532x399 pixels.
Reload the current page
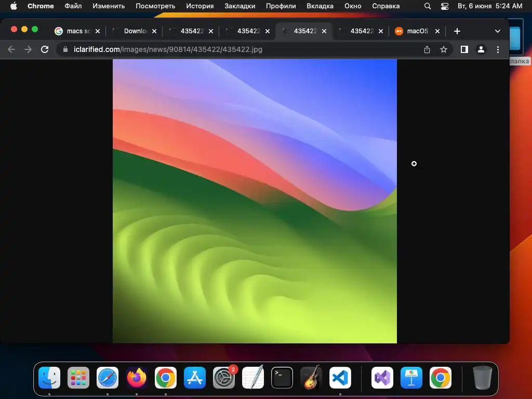[45, 49]
